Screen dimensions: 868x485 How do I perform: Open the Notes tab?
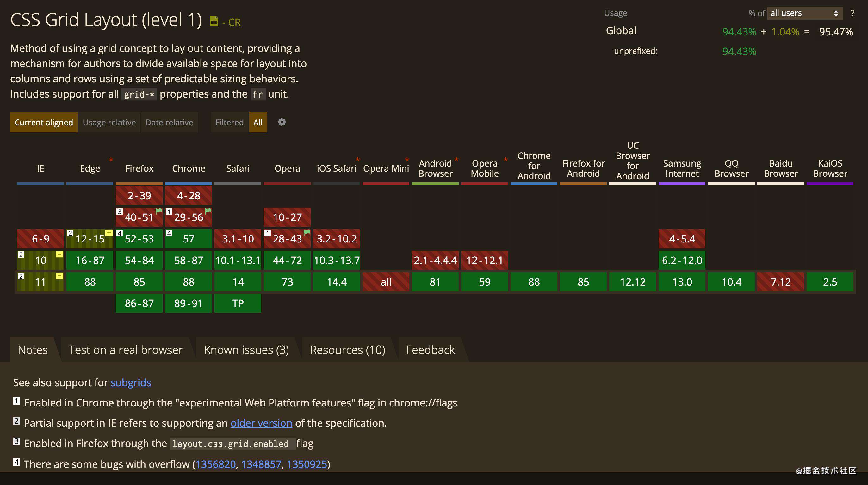(33, 350)
